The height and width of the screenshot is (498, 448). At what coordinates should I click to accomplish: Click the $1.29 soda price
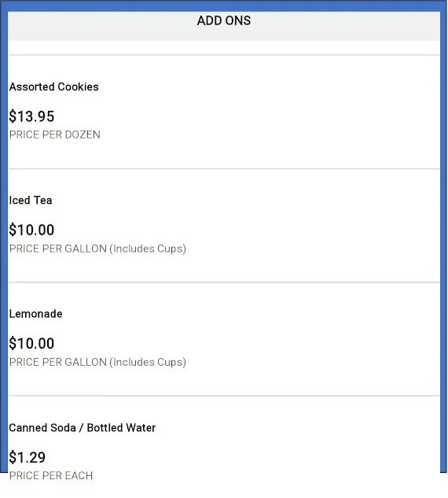[x=28, y=457]
